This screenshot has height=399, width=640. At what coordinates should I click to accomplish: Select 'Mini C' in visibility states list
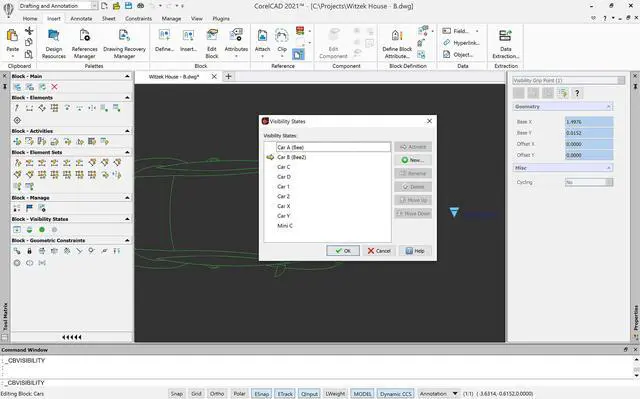[285, 226]
